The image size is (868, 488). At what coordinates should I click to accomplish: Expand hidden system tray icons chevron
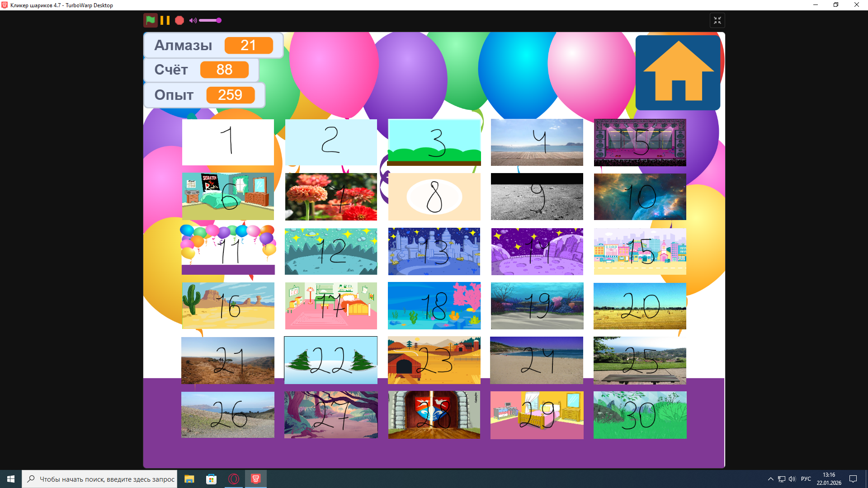[770, 479]
